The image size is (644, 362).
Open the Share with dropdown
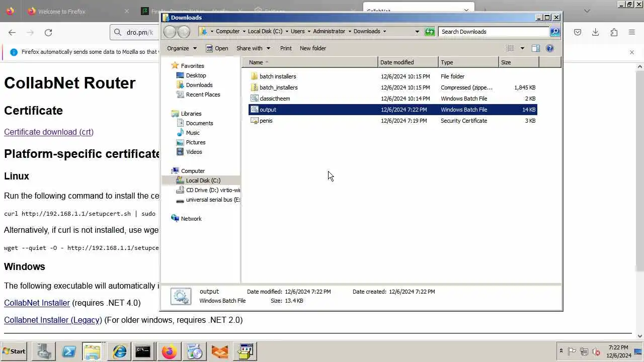coord(253,48)
